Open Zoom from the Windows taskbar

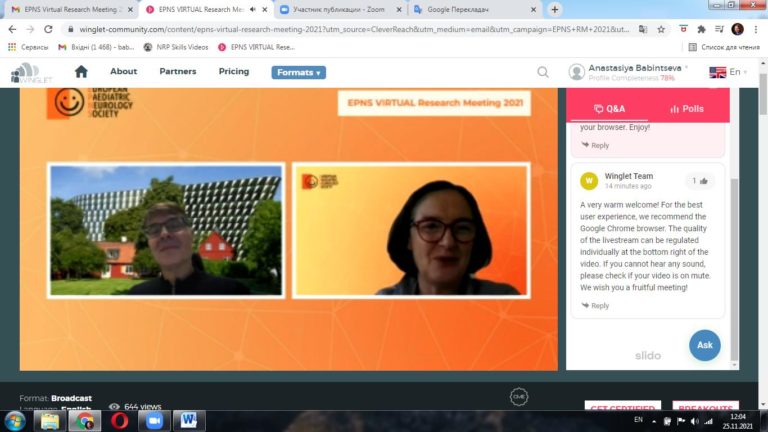(x=154, y=420)
